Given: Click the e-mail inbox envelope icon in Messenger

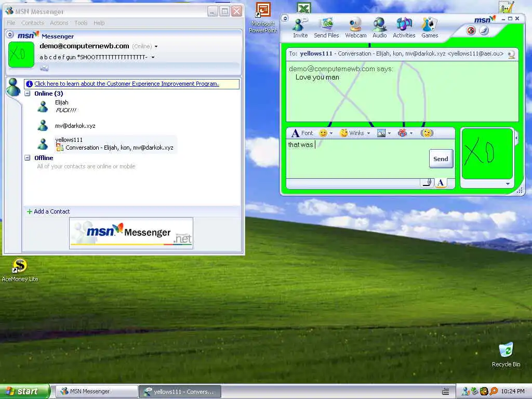Looking at the screenshot, I should click(x=45, y=68).
